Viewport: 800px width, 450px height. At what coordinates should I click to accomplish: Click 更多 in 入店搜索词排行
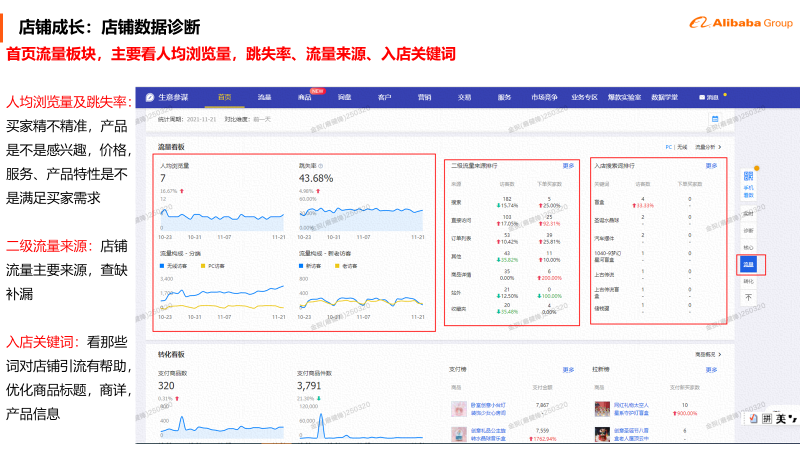711,165
